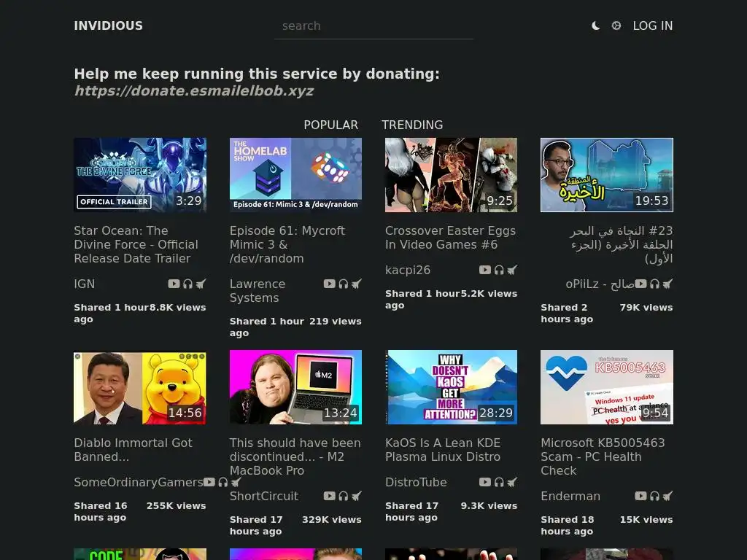747x560 pixels.
Task: Open audio mode for ShortCircuit video
Action: coord(343,496)
